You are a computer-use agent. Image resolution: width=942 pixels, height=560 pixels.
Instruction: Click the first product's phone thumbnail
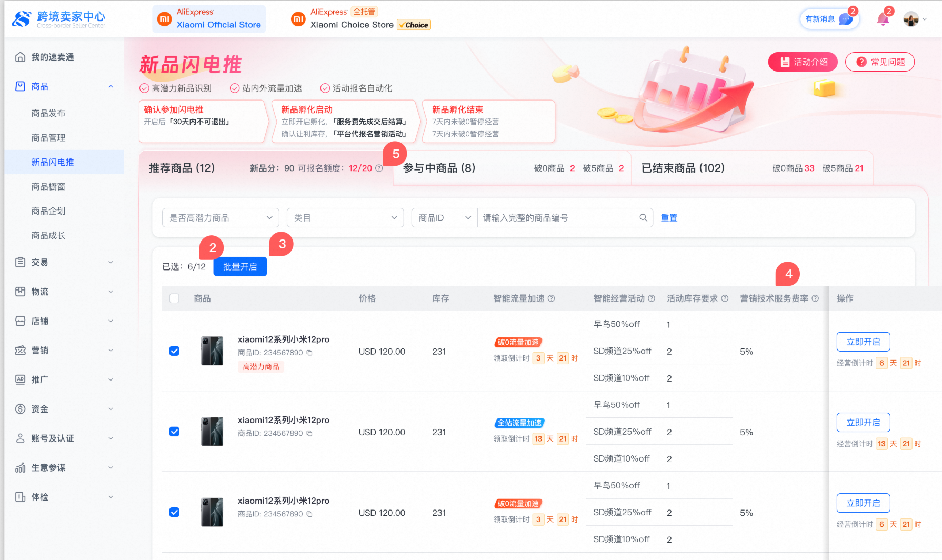[212, 351]
